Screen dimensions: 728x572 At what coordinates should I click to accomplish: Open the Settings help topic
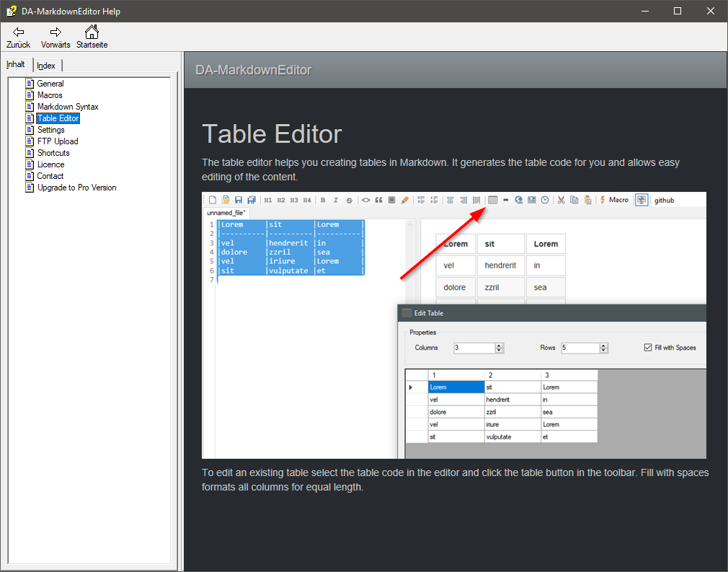50,130
